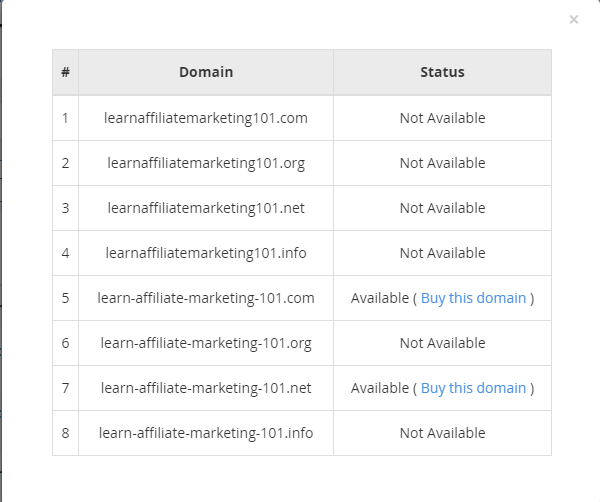Close the domain results dialog
Screen dimensions: 600x502
pyautogui.click(x=573, y=19)
